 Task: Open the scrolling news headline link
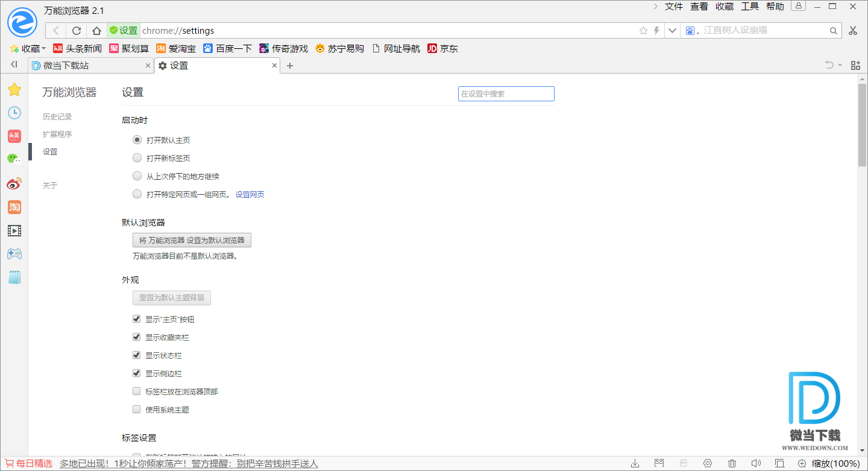[x=189, y=463]
